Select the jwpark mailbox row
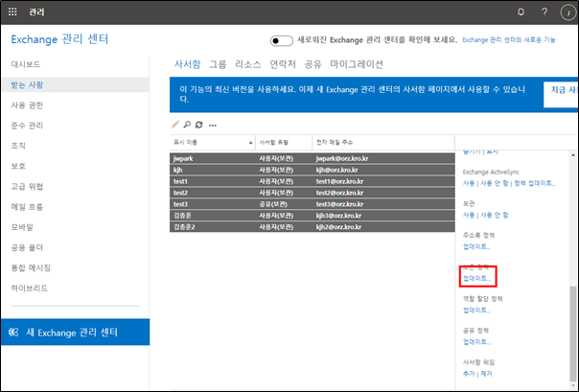Viewport: 579px width, 392px height. pos(312,158)
